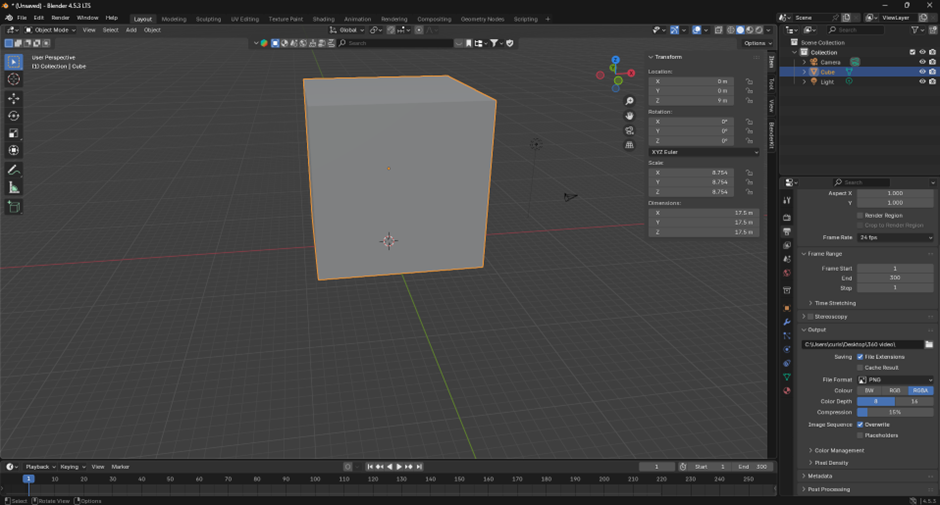
Task: Switch to the Sculpting workspace tab
Action: (x=208, y=18)
